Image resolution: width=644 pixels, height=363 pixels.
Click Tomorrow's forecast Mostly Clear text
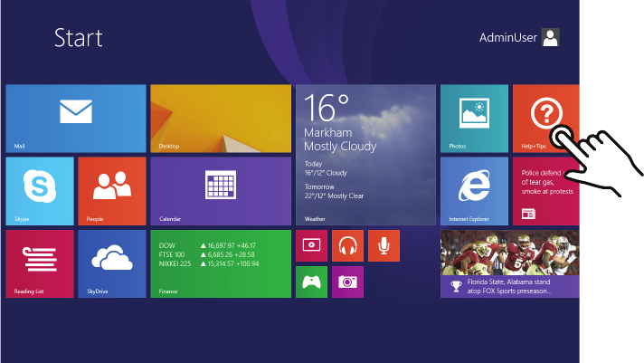click(x=334, y=196)
